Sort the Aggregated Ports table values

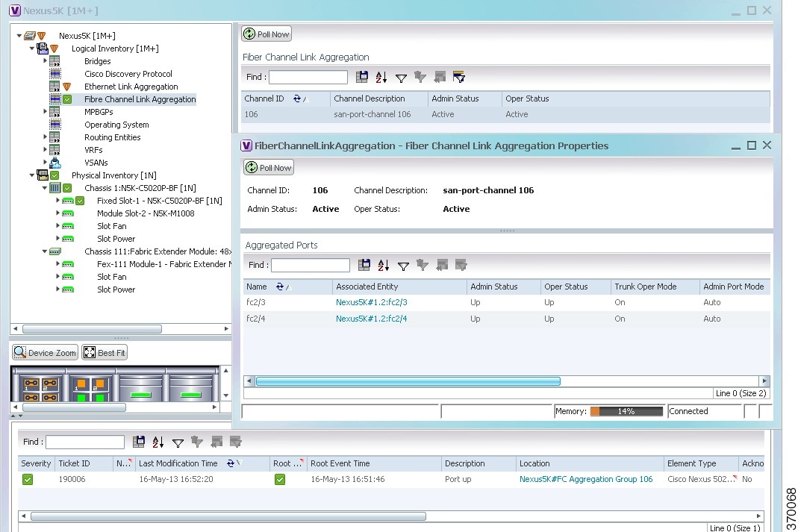[x=384, y=264]
